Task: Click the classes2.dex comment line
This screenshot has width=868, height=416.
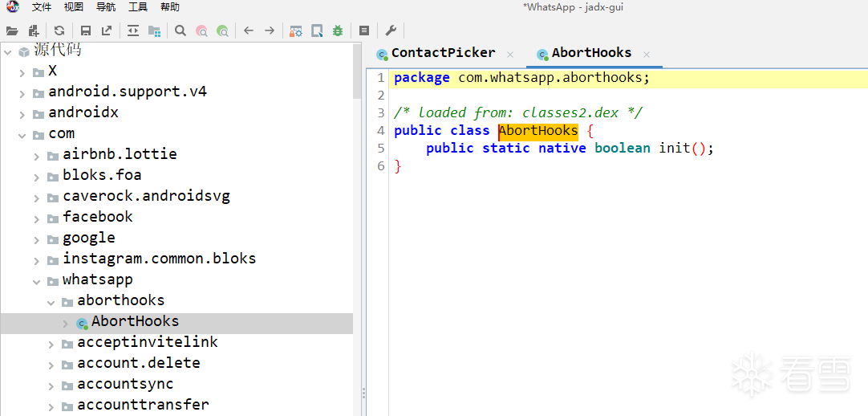Action: pyautogui.click(x=518, y=113)
